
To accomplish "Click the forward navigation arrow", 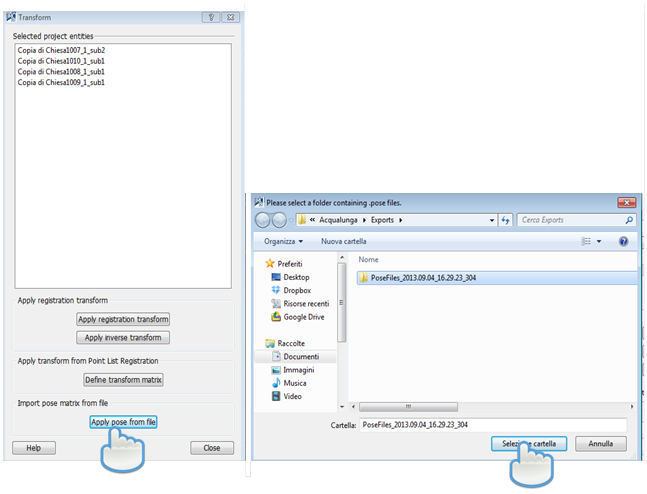I will [x=281, y=220].
